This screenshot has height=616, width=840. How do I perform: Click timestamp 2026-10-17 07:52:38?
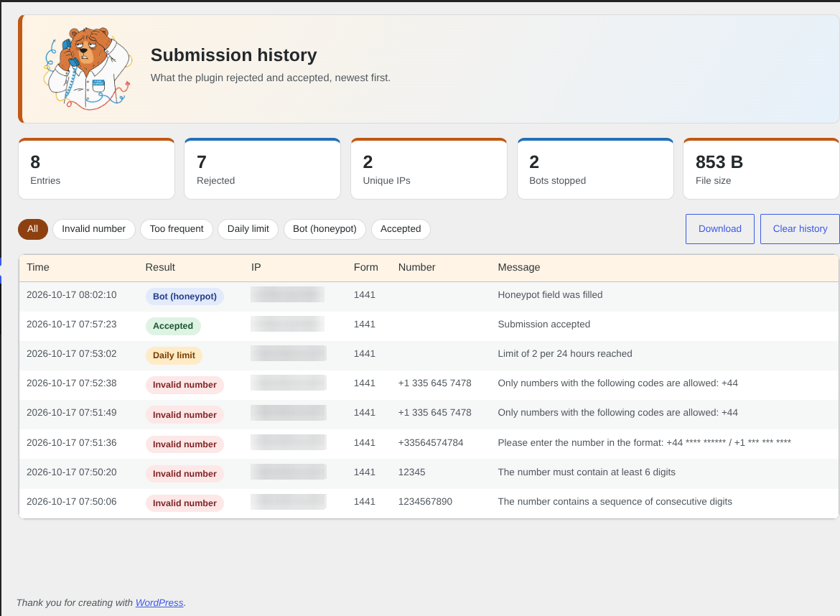(72, 383)
